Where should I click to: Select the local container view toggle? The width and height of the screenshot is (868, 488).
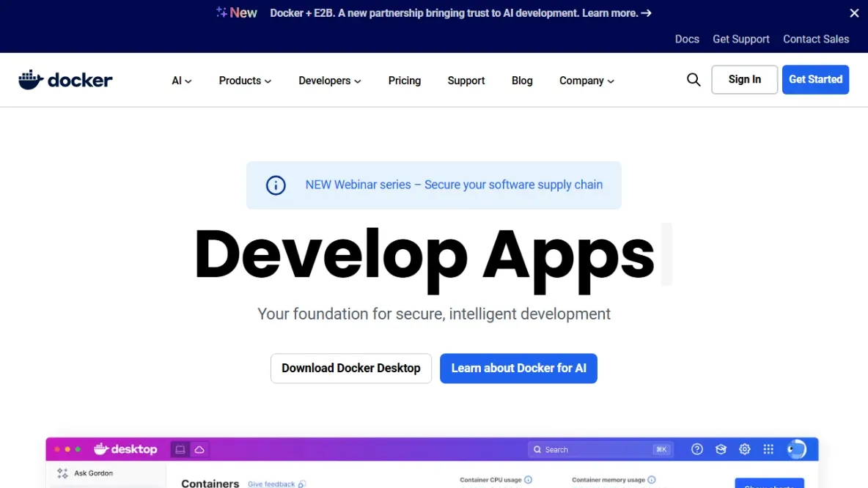(x=181, y=448)
